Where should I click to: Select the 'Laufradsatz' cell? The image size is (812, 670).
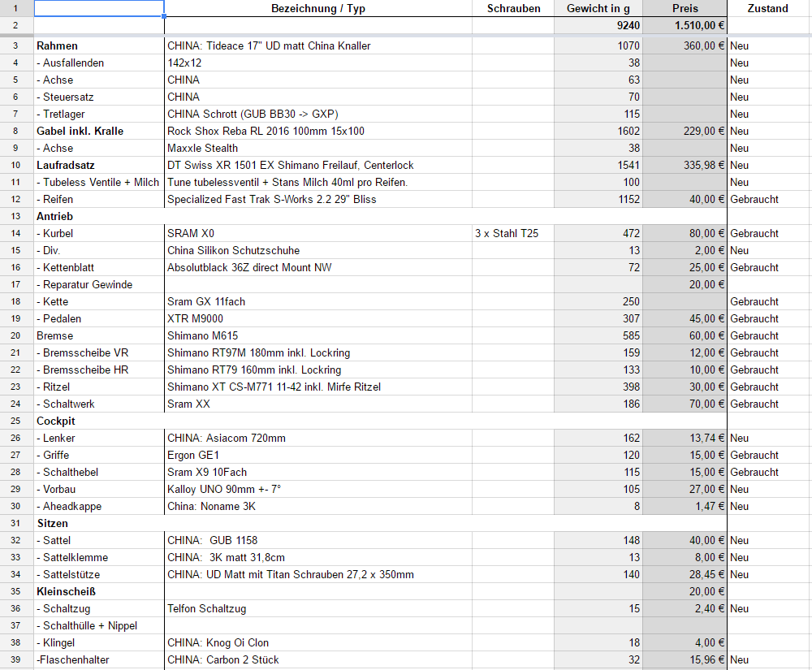[99, 165]
